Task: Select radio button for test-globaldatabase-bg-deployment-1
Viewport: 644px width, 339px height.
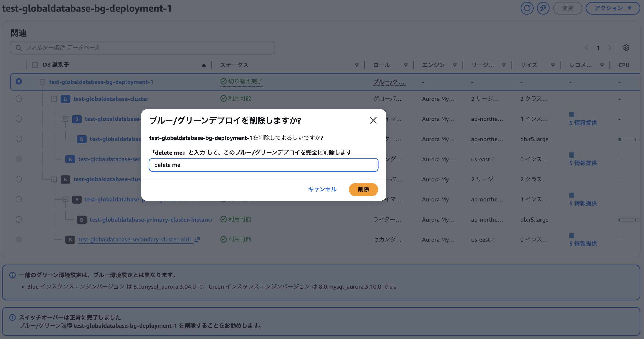Action: pos(19,81)
